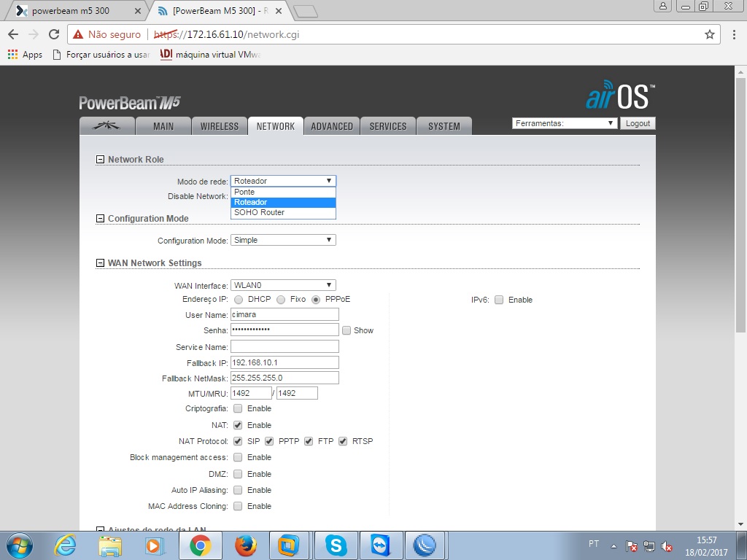Screen dimensions: 747x560
Task: Enable the IPv6 checkbox
Action: coord(499,300)
